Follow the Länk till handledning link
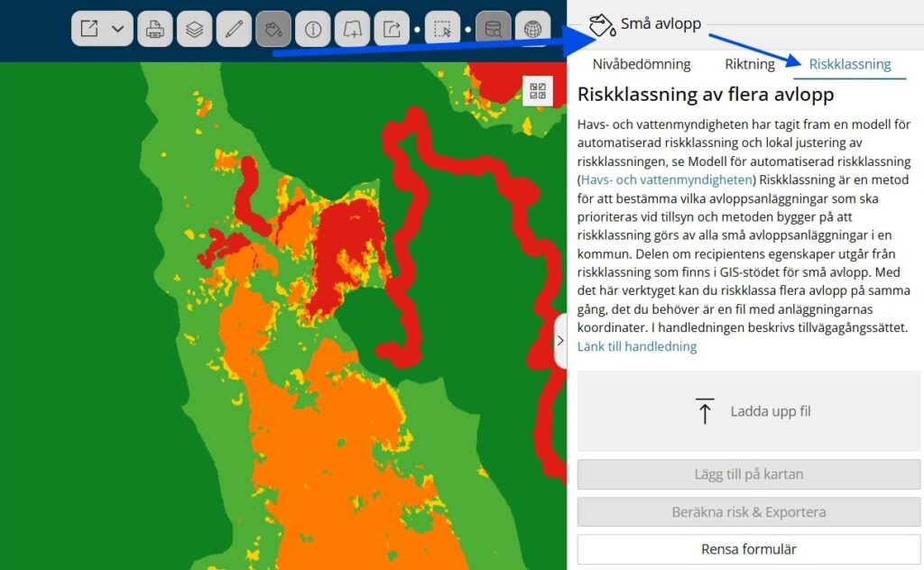Image resolution: width=924 pixels, height=570 pixels. 637,346
